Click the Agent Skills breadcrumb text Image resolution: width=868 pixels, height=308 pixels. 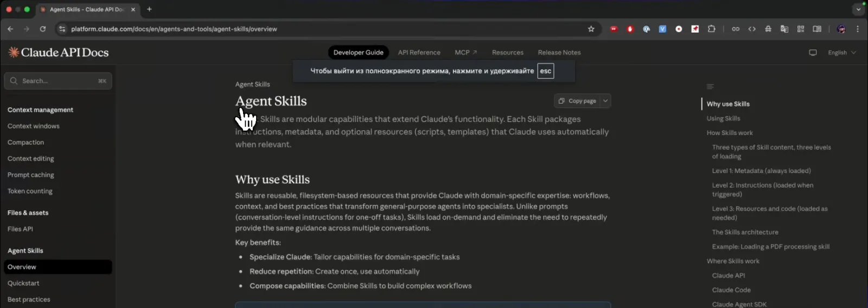click(x=252, y=84)
